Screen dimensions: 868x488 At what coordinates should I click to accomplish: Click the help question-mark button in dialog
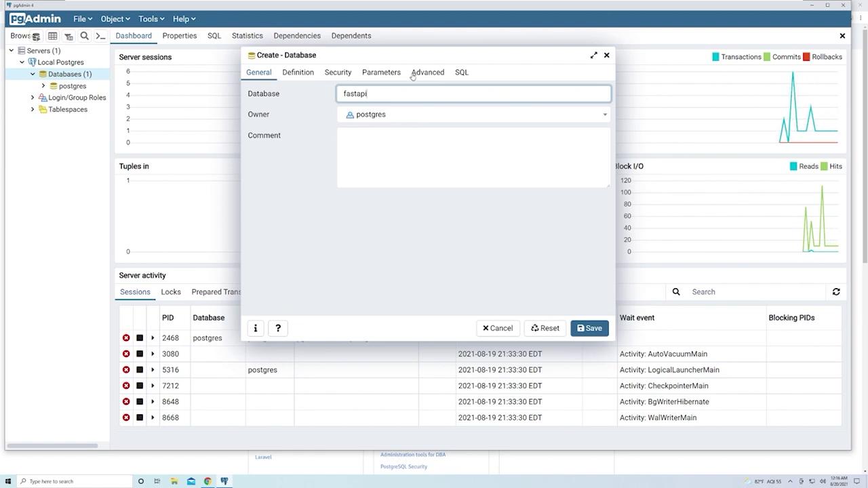pyautogui.click(x=278, y=328)
